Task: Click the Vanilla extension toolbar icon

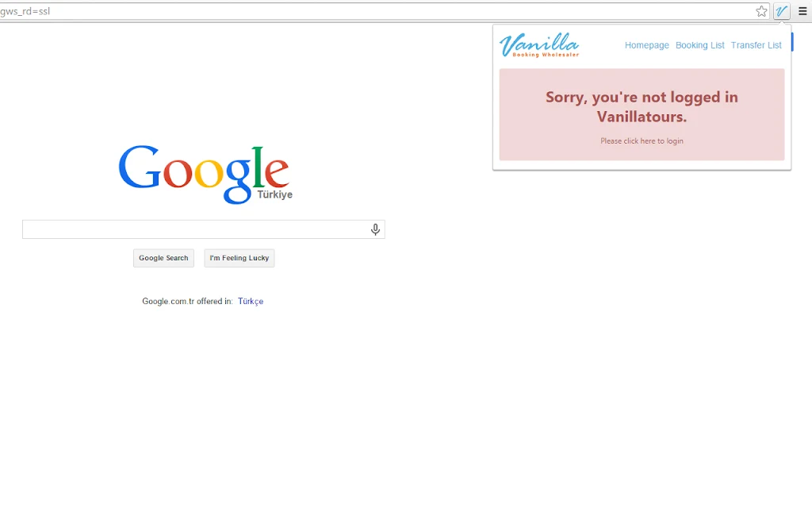Action: click(781, 11)
